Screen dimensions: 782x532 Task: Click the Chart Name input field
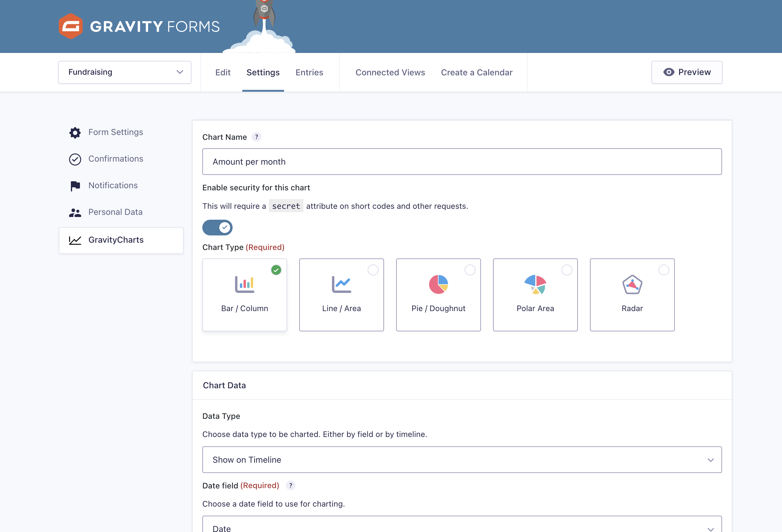point(462,162)
